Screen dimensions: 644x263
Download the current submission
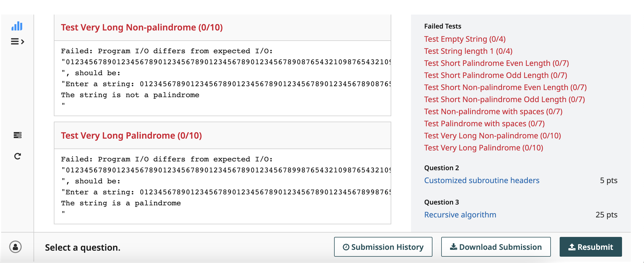(496, 247)
